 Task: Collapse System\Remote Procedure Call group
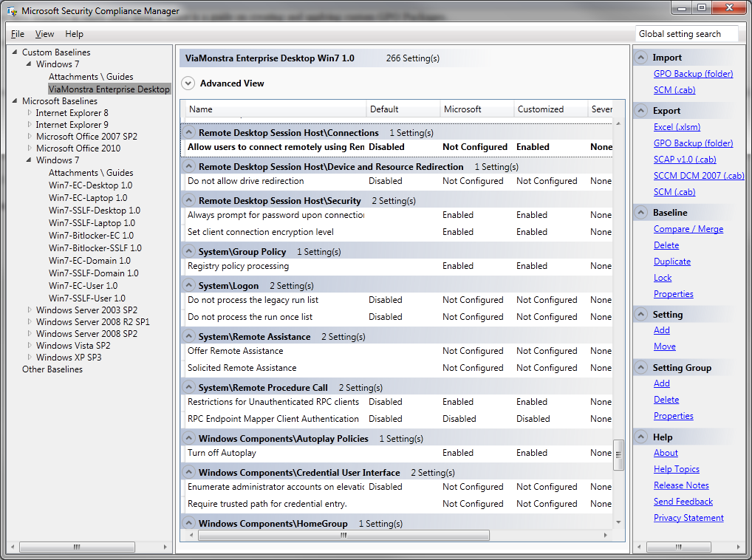pyautogui.click(x=189, y=387)
